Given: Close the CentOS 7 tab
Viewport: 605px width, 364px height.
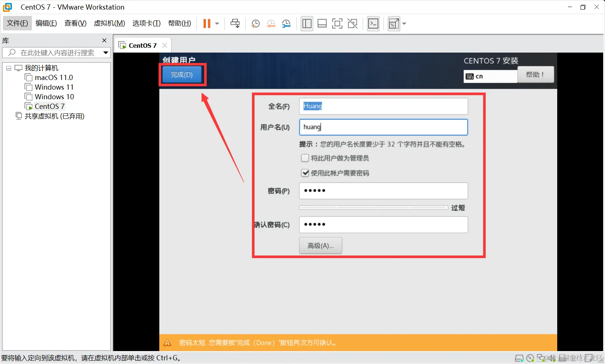Looking at the screenshot, I should click(164, 46).
